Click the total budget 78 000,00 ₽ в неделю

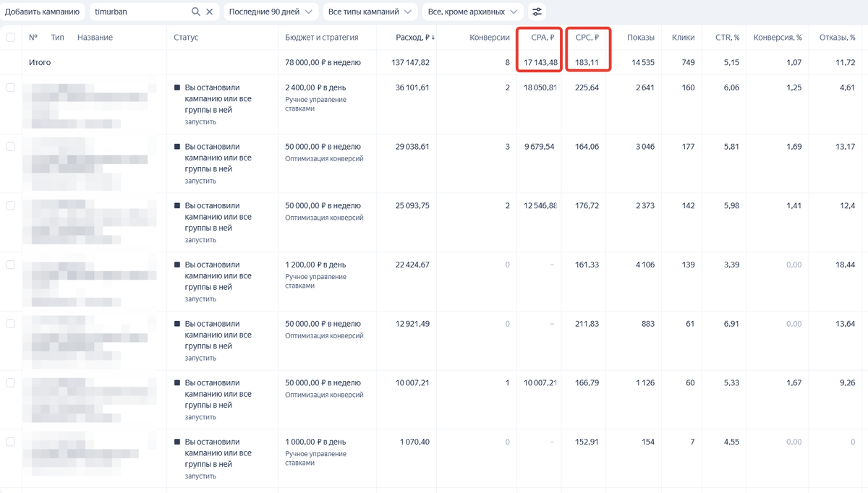point(323,63)
